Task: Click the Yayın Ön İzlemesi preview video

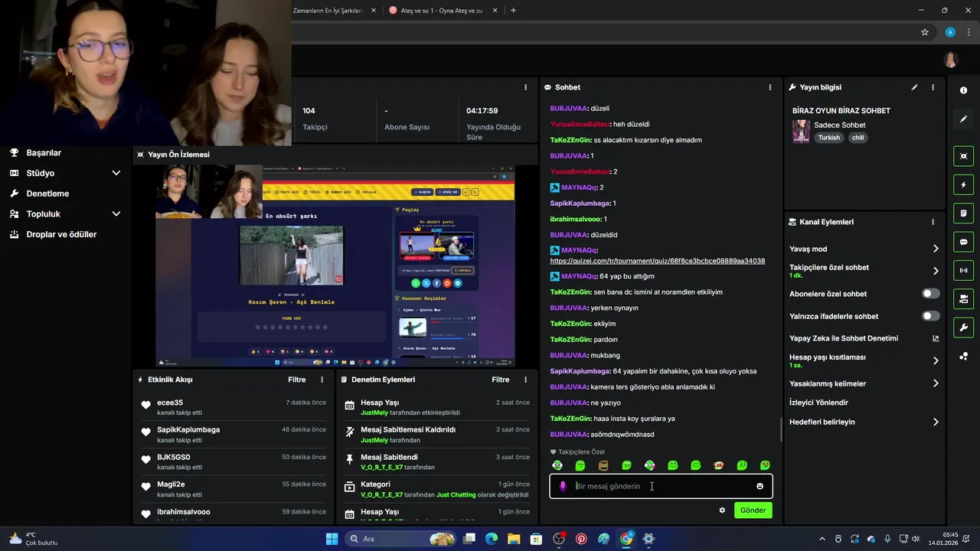Action: point(335,266)
